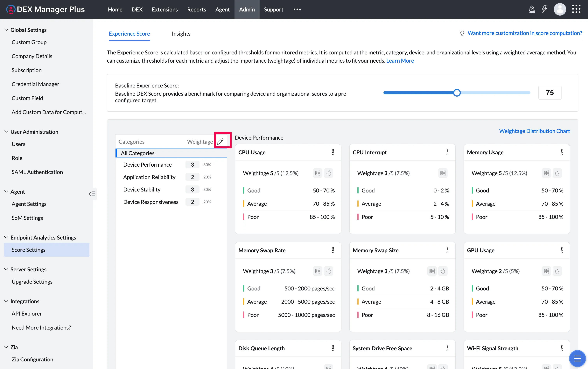
Task: Select the Experience Score tab
Action: pyautogui.click(x=129, y=33)
